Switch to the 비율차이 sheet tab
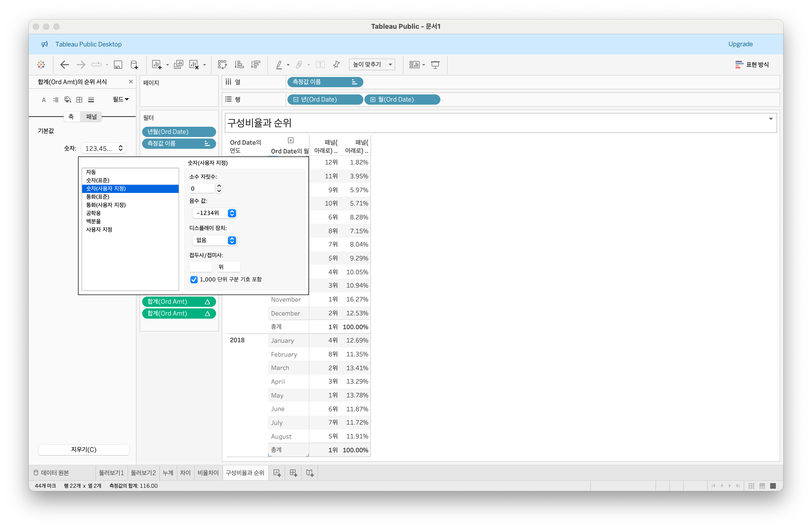The image size is (812, 529). [x=208, y=473]
